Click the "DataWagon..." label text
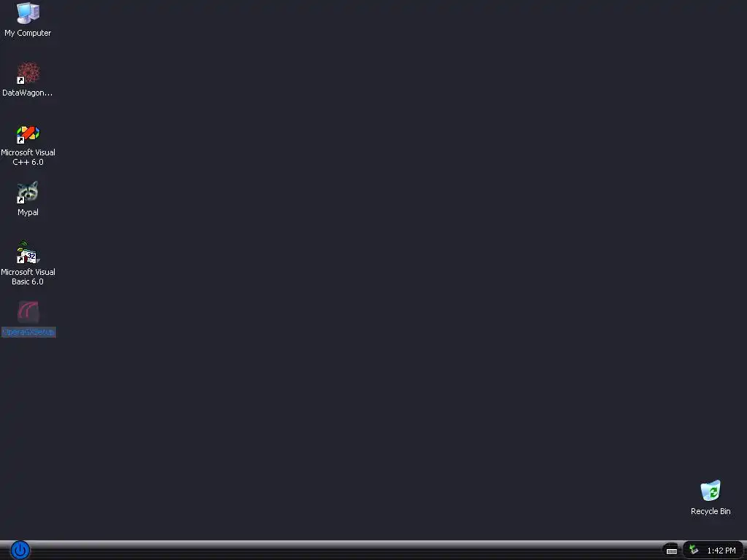This screenshot has width=747, height=560. click(x=27, y=93)
